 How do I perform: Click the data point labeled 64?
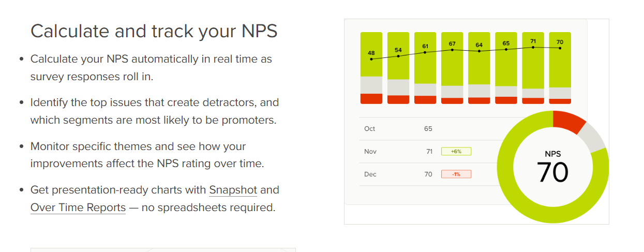[479, 51]
